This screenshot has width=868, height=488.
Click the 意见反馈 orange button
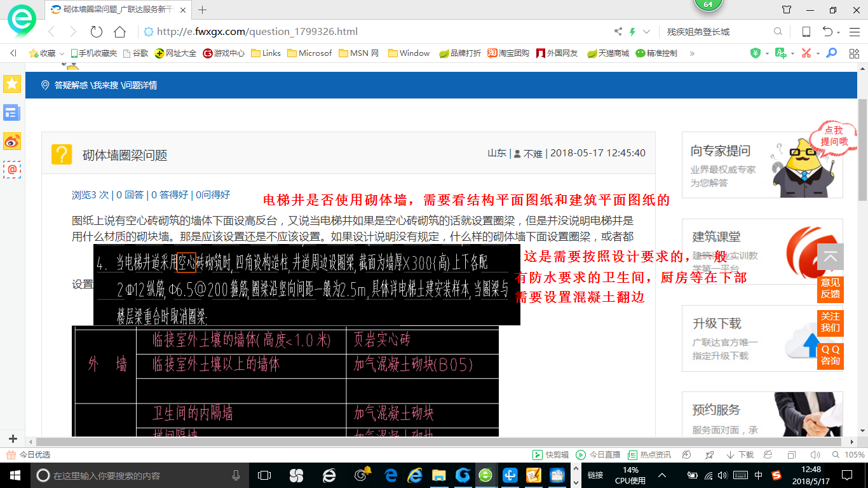831,288
